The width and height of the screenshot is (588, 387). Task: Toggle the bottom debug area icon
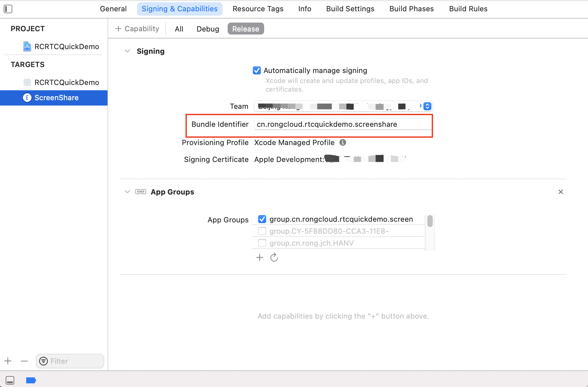[x=10, y=380]
